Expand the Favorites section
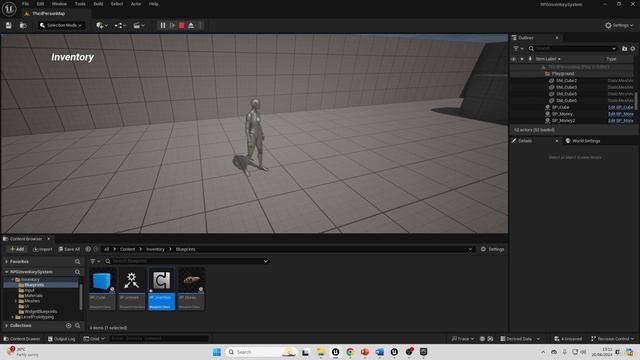The width and height of the screenshot is (640, 360). 7,262
